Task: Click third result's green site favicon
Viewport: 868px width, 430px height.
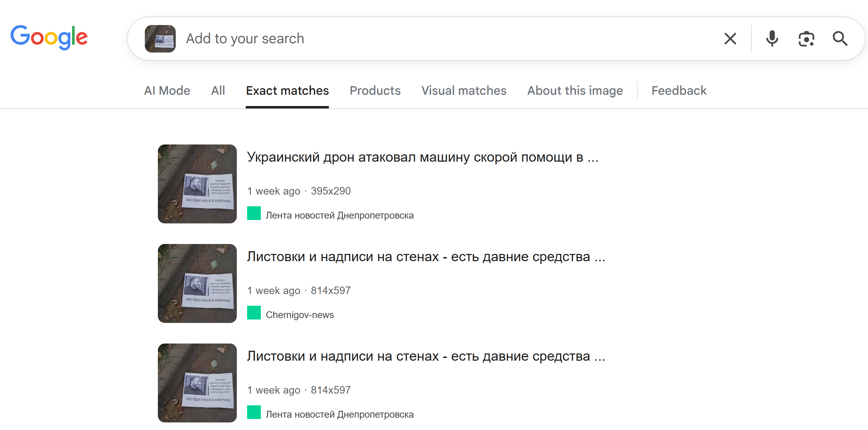Action: click(x=254, y=412)
